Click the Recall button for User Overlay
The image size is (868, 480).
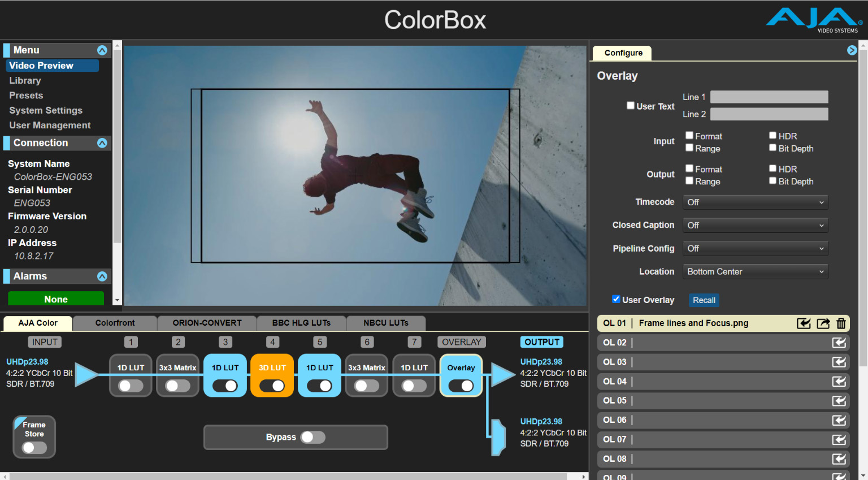click(704, 300)
